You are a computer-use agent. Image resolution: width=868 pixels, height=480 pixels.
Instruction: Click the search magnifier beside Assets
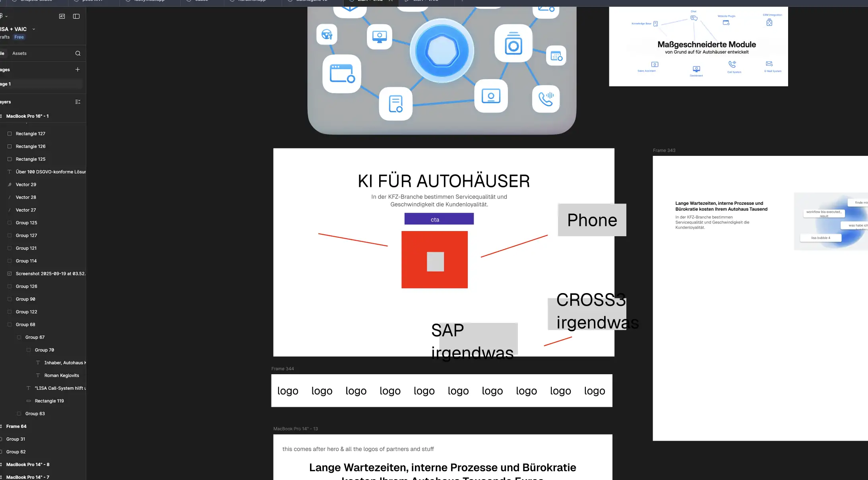pos(78,53)
